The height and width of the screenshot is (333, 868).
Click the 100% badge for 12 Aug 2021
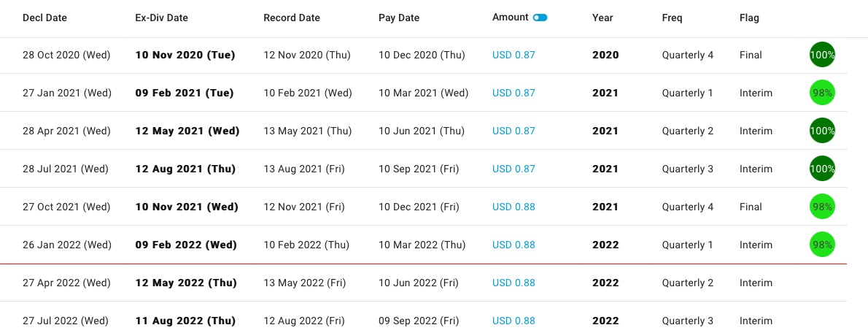822,169
